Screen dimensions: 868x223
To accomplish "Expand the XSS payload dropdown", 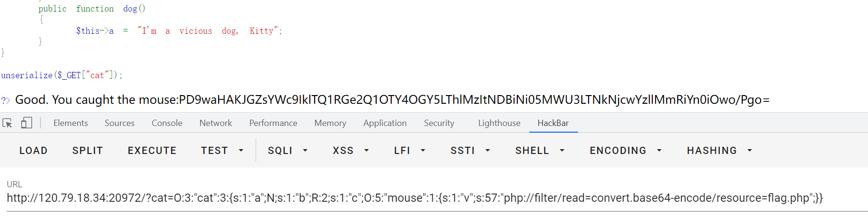I will tap(351, 151).
